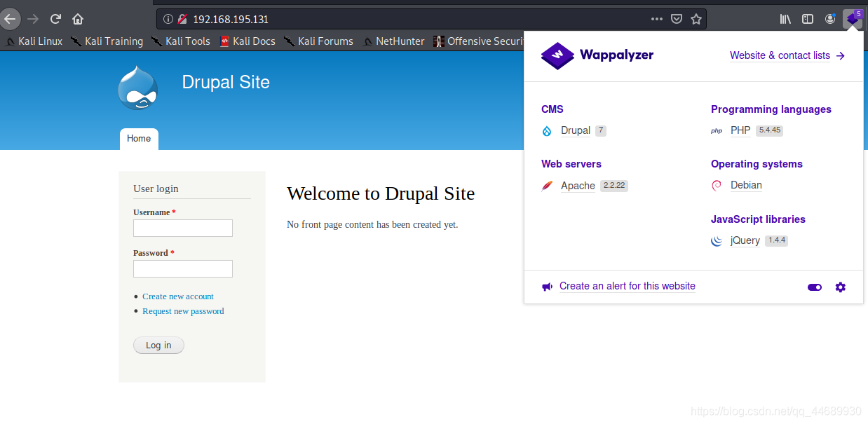Click the address bar URL 192.168.195.131
The height and width of the screenshot is (424, 868).
(231, 19)
